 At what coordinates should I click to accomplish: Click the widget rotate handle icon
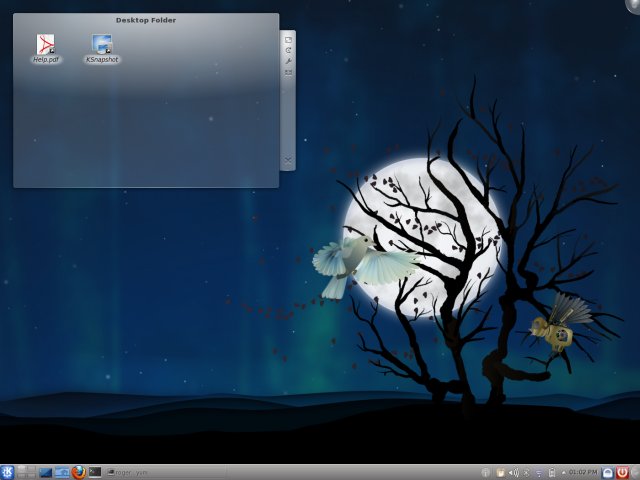[x=288, y=50]
